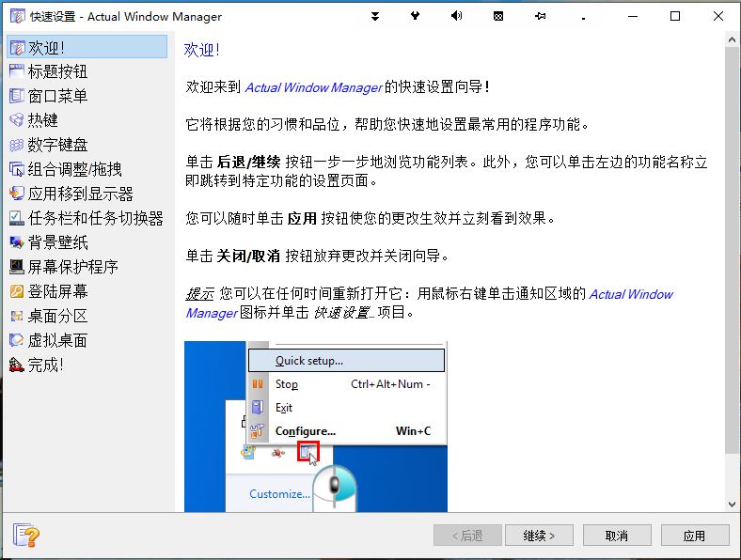Click the scrollbar up arrow
741x560 pixels.
[732, 40]
